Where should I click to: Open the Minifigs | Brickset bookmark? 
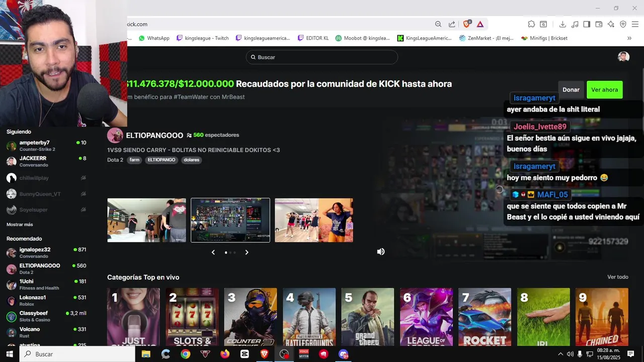point(544,38)
